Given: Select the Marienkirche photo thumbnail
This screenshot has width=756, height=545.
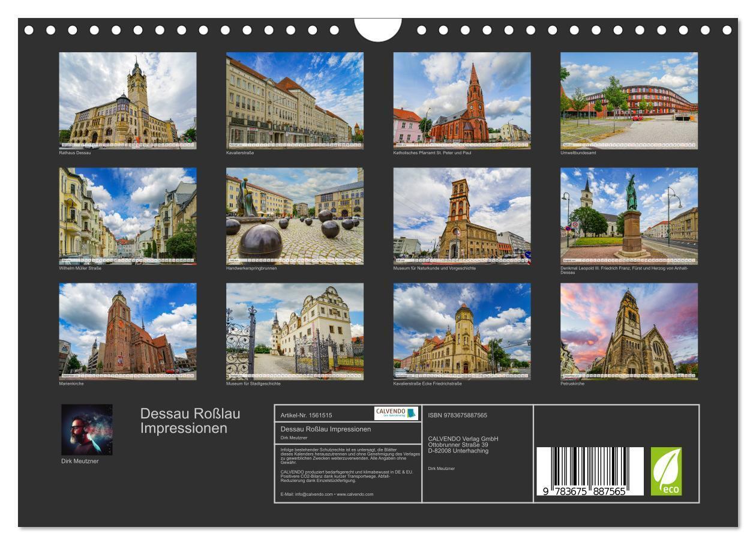Looking at the screenshot, I should point(127,331).
